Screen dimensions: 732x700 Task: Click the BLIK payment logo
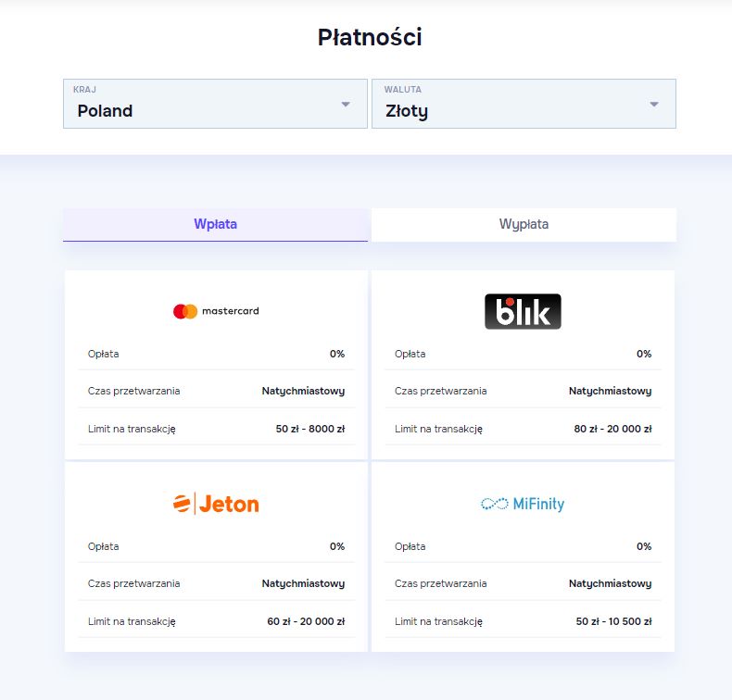[x=523, y=311]
